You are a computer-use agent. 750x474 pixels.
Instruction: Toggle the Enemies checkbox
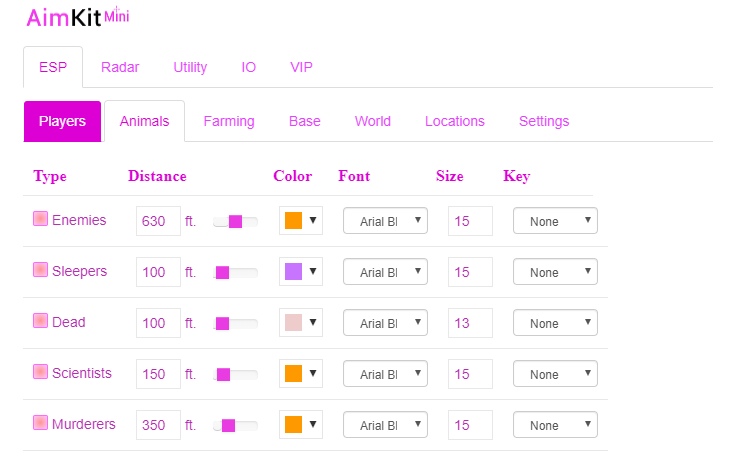(x=40, y=220)
